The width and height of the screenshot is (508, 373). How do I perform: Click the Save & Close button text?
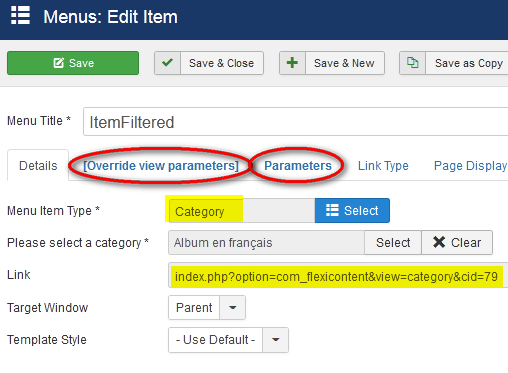[221, 63]
